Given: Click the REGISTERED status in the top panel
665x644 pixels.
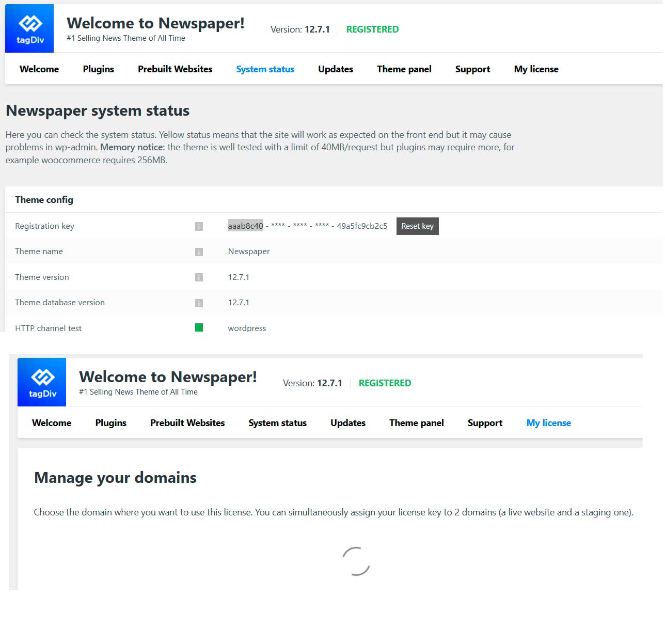Looking at the screenshot, I should (372, 29).
